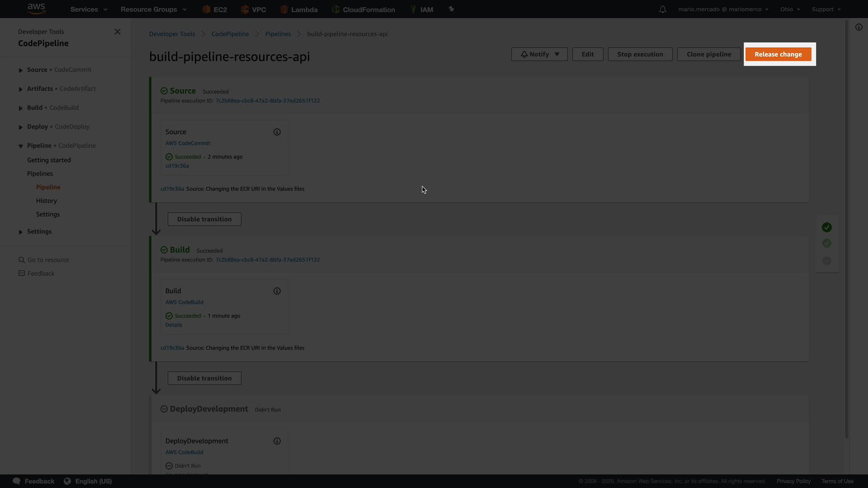Disable transition between Source and Build
868x488 pixels.
tap(204, 219)
